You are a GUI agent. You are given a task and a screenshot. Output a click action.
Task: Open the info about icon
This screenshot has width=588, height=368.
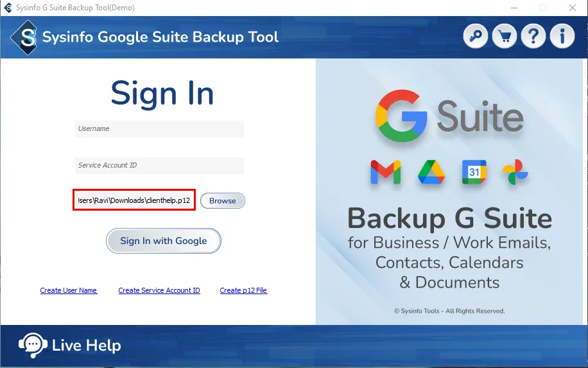click(562, 37)
